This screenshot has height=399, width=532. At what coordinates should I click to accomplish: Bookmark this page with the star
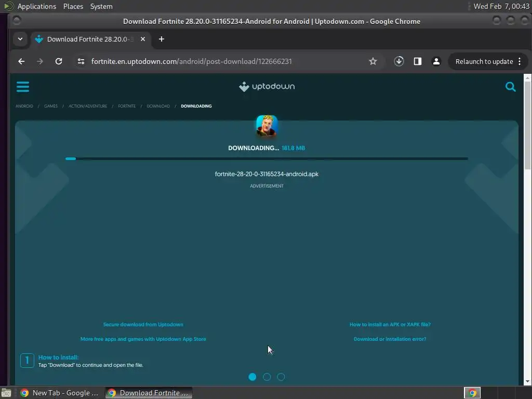coord(373,61)
